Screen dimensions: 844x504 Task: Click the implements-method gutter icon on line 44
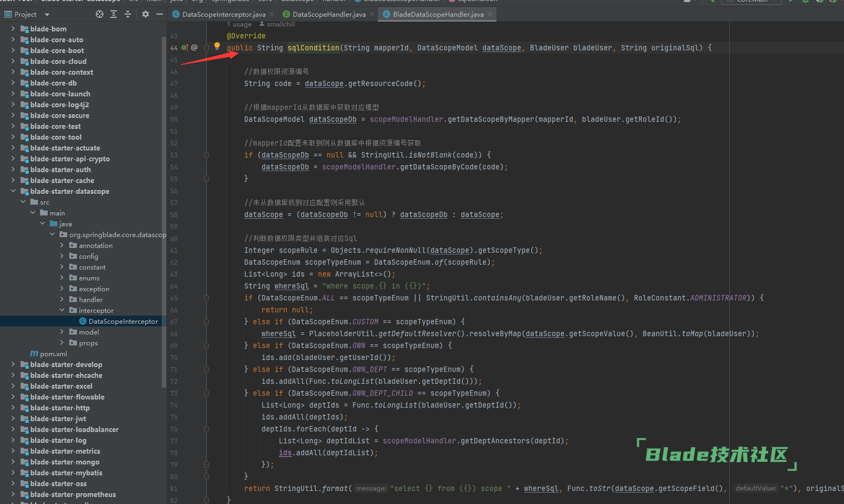click(x=185, y=48)
